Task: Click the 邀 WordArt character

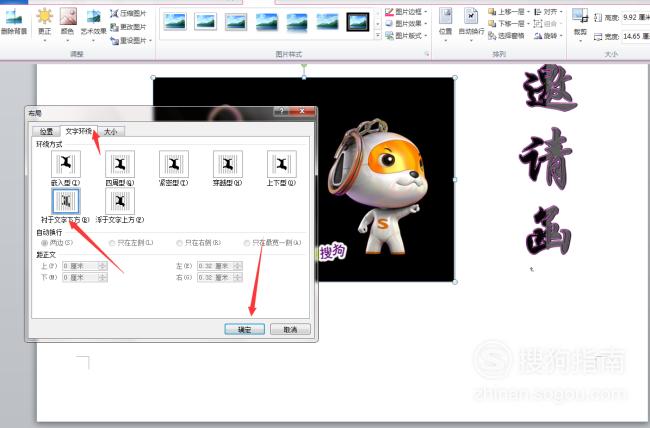Action: (549, 89)
